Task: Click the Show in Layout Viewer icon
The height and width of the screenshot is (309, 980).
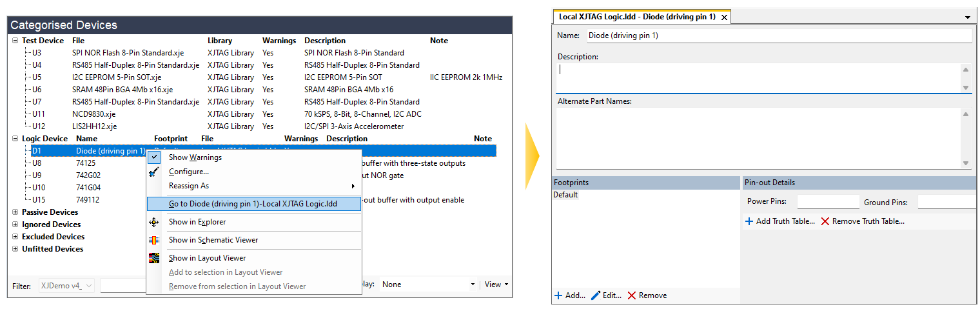Action: [154, 258]
